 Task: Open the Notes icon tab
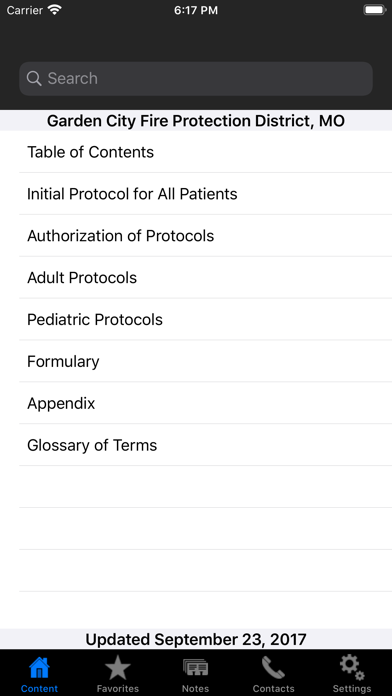[x=195, y=668]
